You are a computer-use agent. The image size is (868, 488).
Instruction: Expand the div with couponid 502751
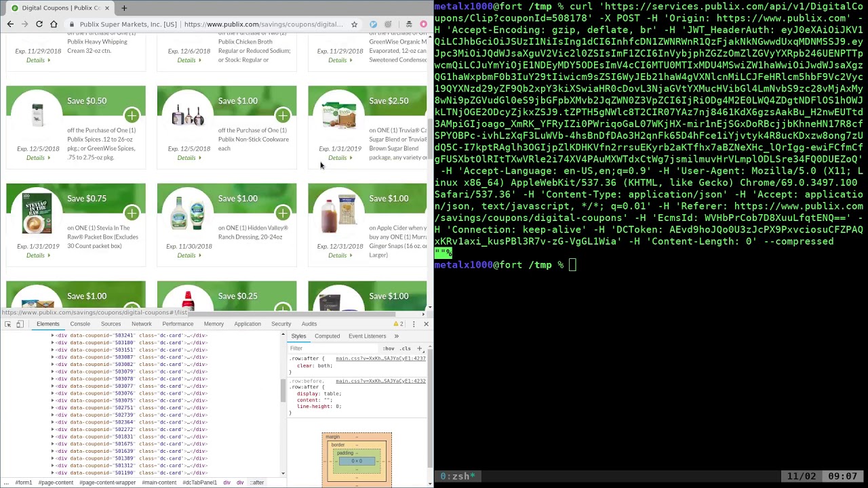pos(53,407)
